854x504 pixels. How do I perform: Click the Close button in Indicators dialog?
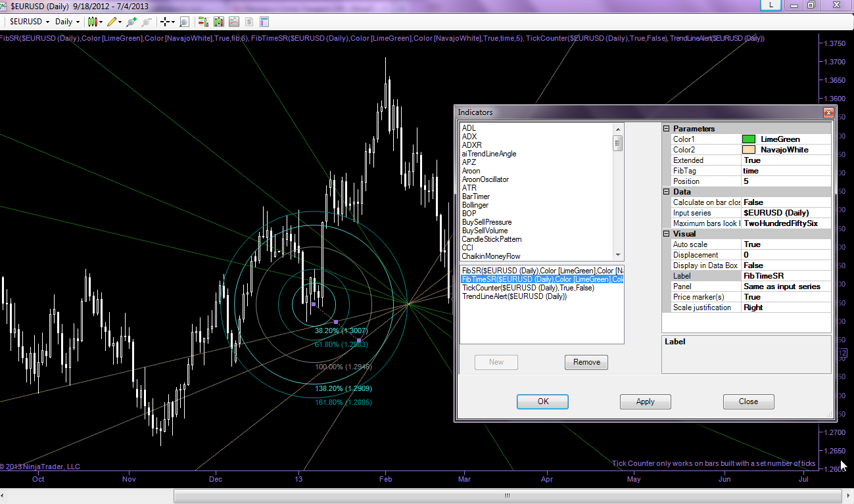[x=748, y=401]
